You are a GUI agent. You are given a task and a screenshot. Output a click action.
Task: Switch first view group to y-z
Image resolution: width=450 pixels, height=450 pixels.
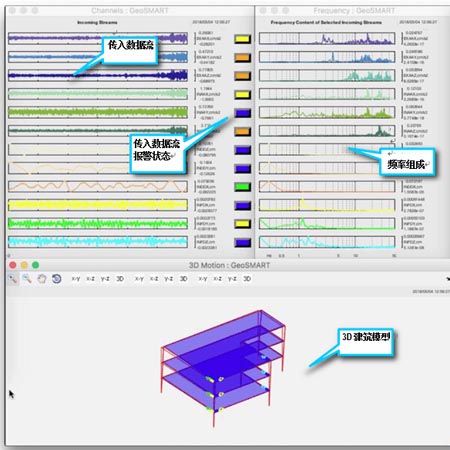(105, 279)
